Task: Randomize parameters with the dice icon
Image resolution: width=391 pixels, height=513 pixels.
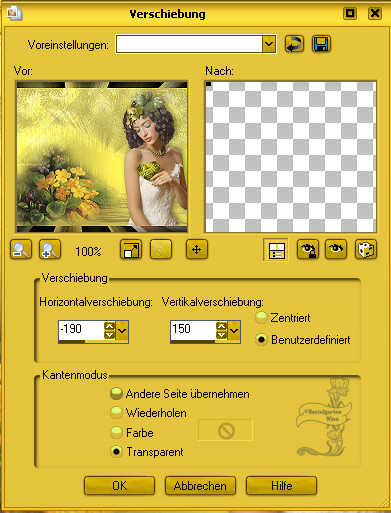Action: tap(366, 249)
